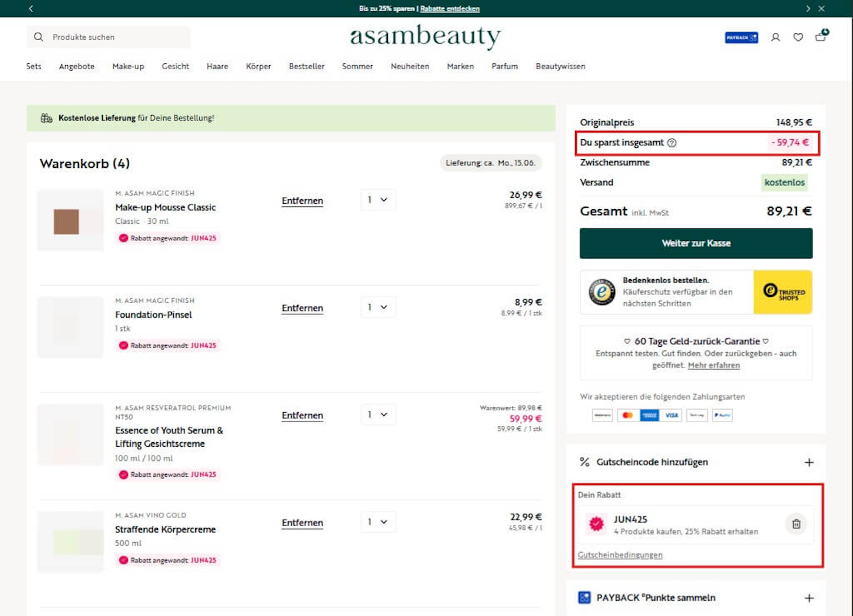Expand PAYBACK °Punkte sammeln section

coord(809,598)
